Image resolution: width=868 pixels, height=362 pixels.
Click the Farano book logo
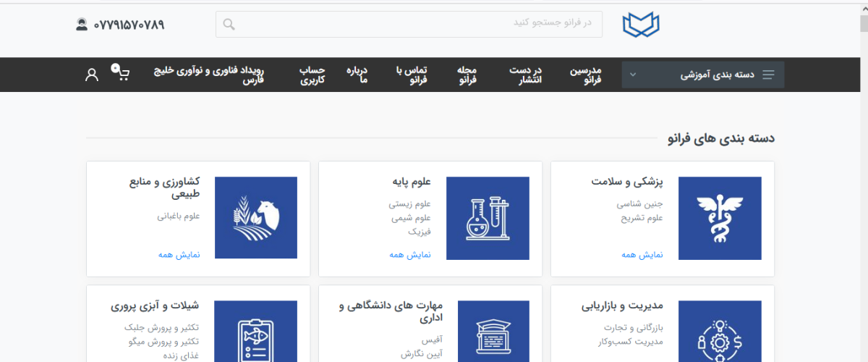coord(641,25)
